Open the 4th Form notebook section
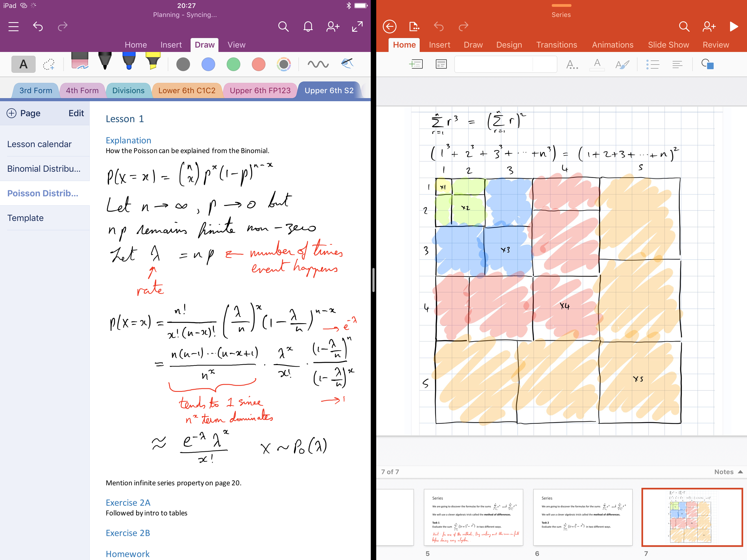The width and height of the screenshot is (747, 560). 83,90
